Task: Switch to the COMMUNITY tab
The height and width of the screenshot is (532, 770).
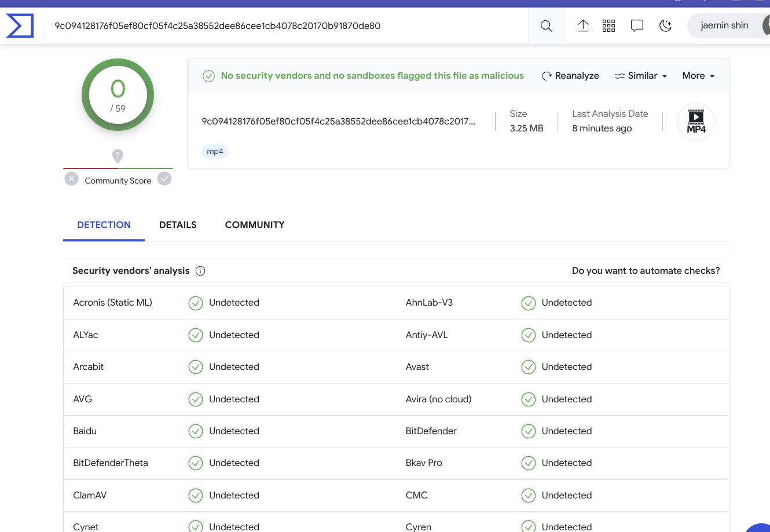Action: pyautogui.click(x=255, y=225)
